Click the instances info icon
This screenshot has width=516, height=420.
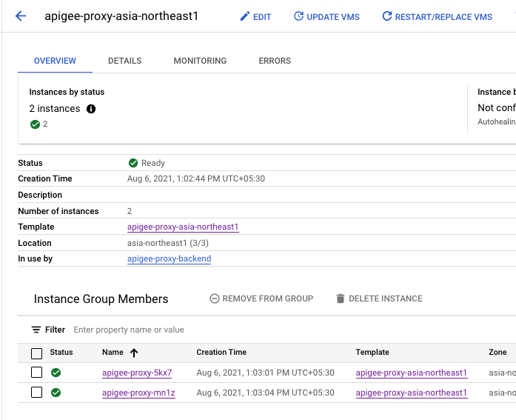[91, 109]
